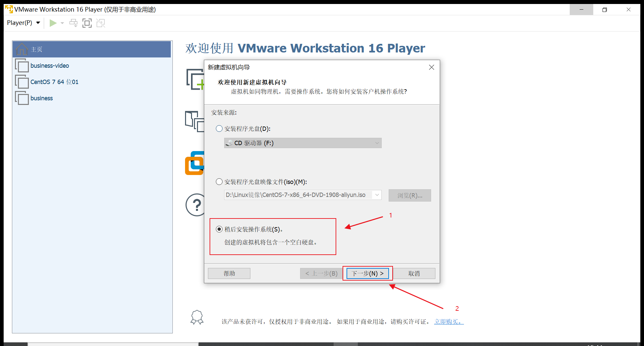Screen dimensions: 644x346
Task: Click the Unity mode toolbar icon
Action: (100, 23)
